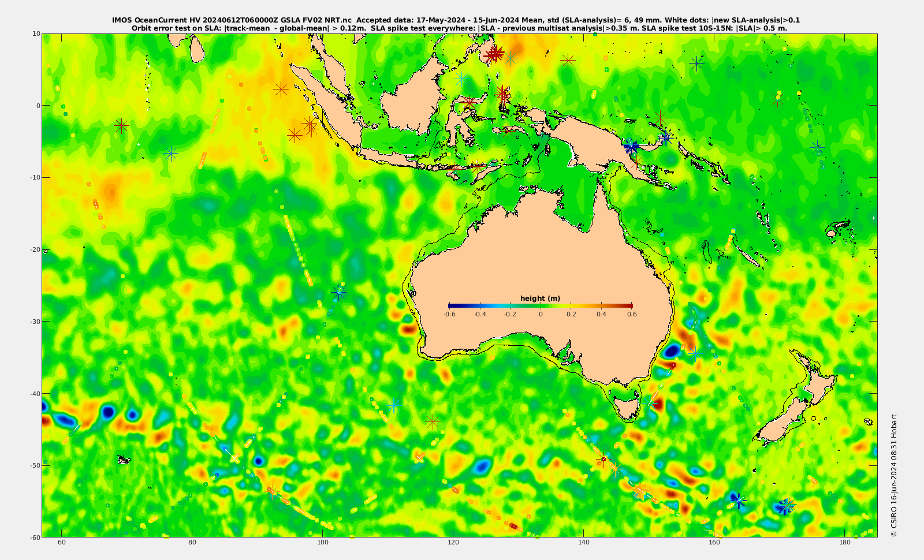Click the longitude axis label '60'
924x560 pixels.
point(62,543)
